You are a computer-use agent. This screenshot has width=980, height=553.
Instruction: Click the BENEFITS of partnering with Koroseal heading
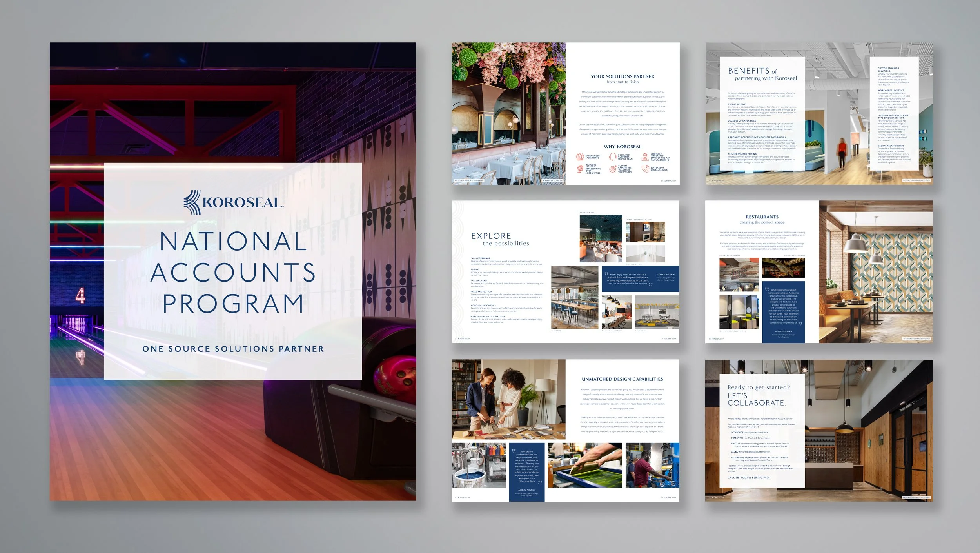coord(762,74)
